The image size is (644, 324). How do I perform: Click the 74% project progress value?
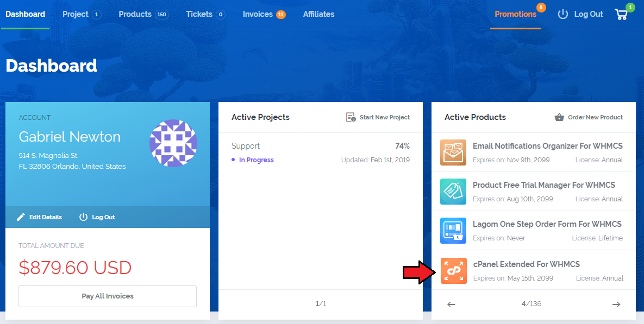click(403, 146)
